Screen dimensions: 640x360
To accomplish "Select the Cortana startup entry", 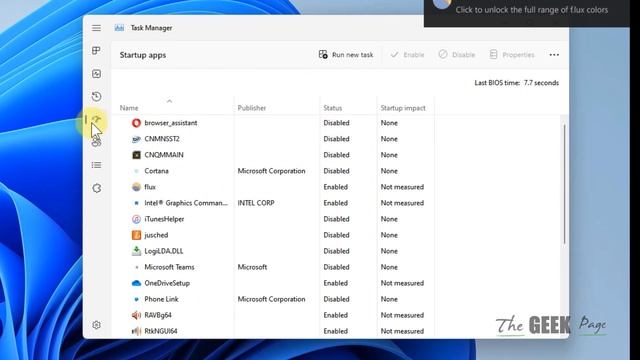I will click(273, 171).
